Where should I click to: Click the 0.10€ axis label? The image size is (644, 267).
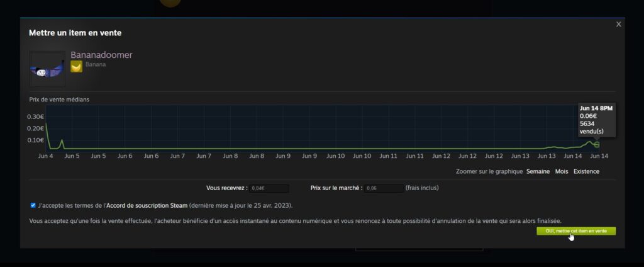35,140
